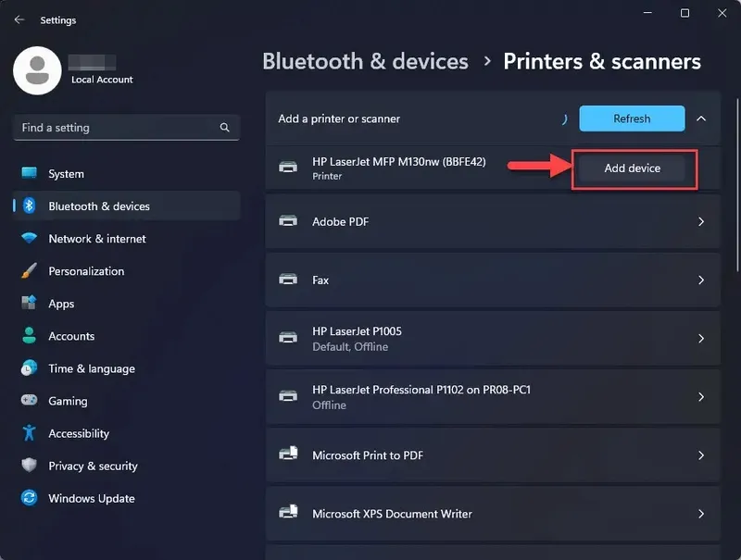Screen dimensions: 741x560
Task: Open Privacy & security settings
Action: point(93,466)
